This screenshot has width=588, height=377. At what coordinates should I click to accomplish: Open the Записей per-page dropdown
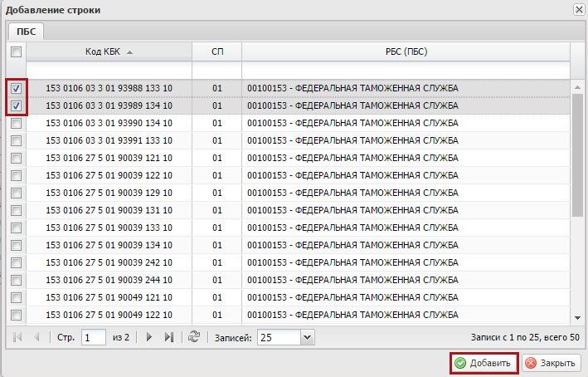coord(308,337)
